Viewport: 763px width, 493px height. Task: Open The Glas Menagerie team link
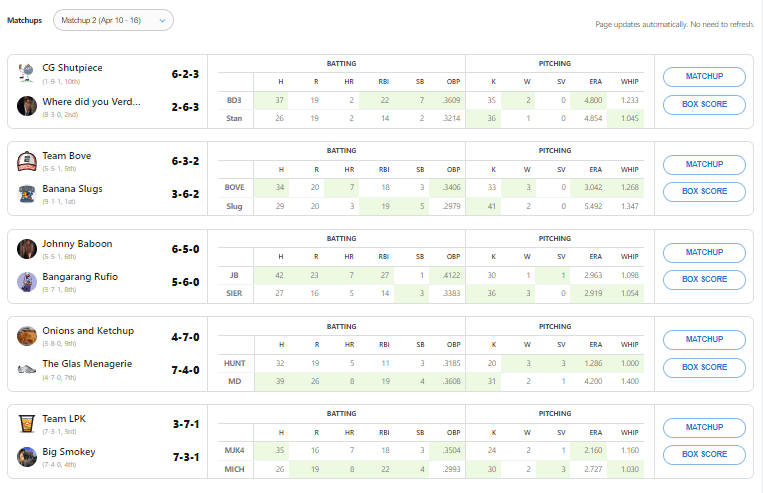point(87,364)
